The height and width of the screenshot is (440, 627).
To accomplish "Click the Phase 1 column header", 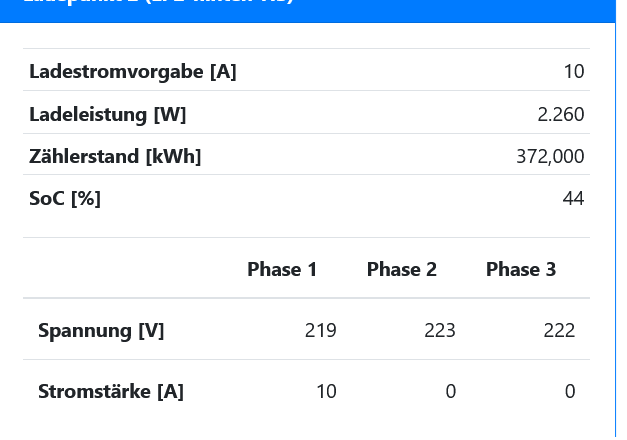I will coord(282,269).
